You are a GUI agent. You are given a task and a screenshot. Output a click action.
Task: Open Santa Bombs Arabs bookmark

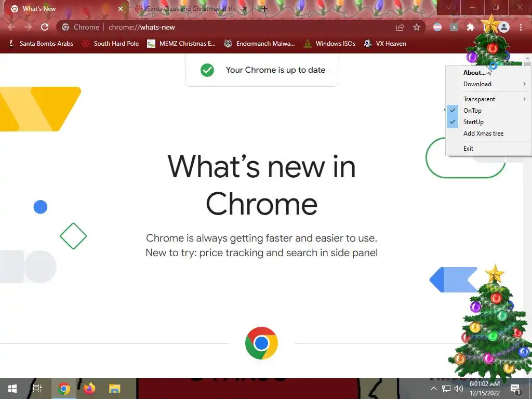tap(41, 44)
